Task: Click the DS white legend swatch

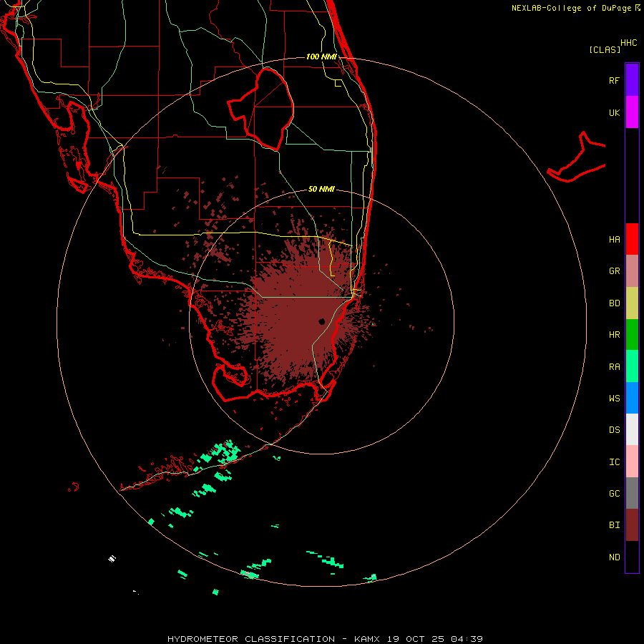Action: tap(632, 429)
